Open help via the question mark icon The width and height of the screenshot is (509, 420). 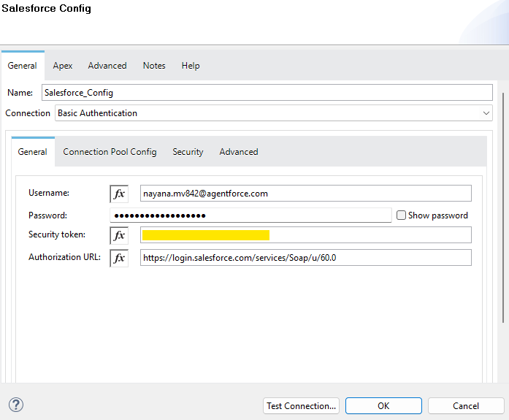pos(16,405)
